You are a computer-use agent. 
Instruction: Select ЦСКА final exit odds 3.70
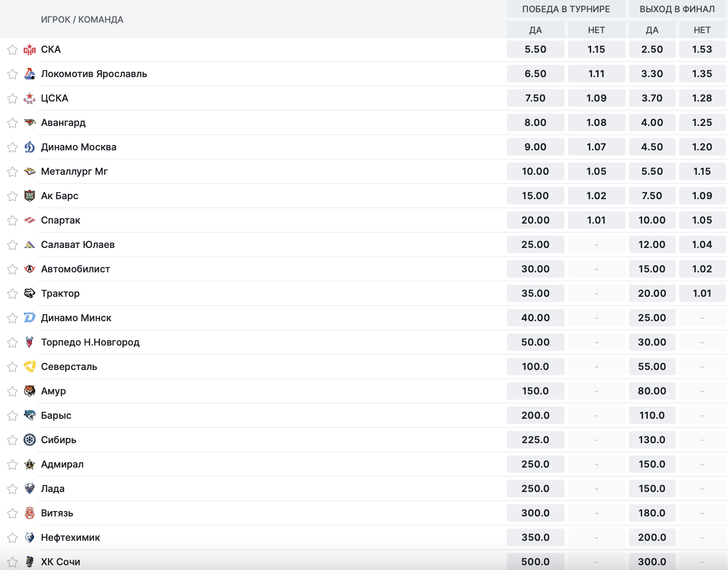[x=652, y=98]
